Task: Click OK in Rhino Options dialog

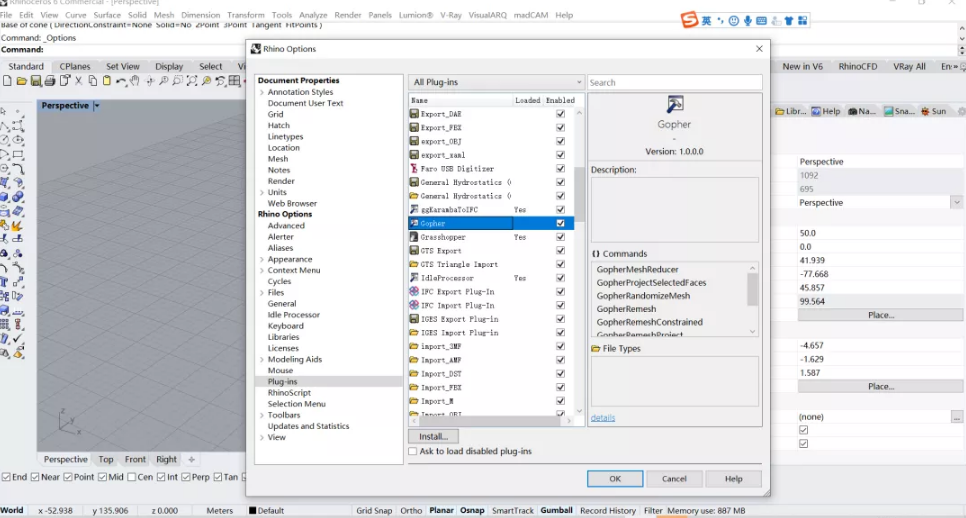Action: tap(615, 479)
